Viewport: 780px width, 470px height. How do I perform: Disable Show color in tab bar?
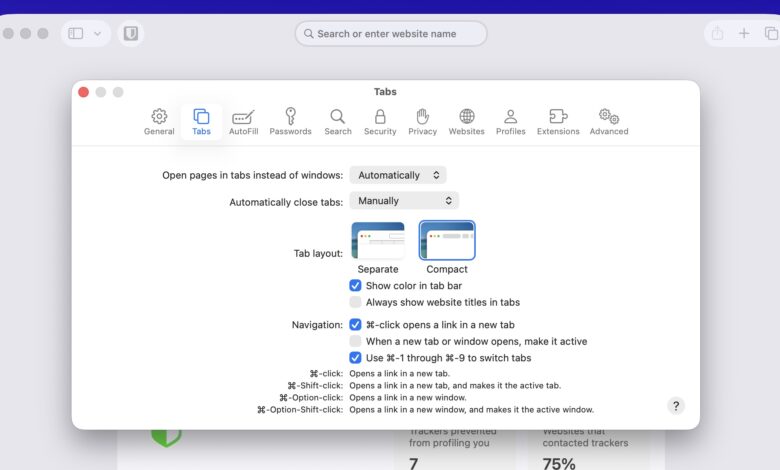pos(355,286)
